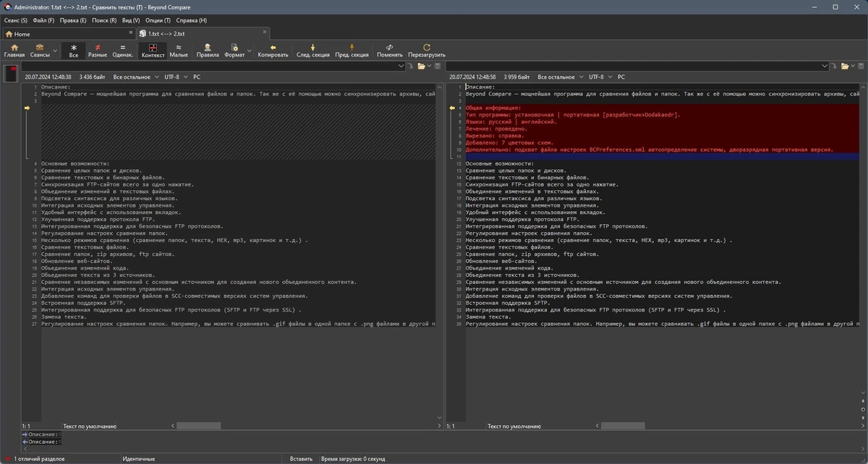
Task: Click the yellow difference arrow in right gutter
Action: coord(452,108)
